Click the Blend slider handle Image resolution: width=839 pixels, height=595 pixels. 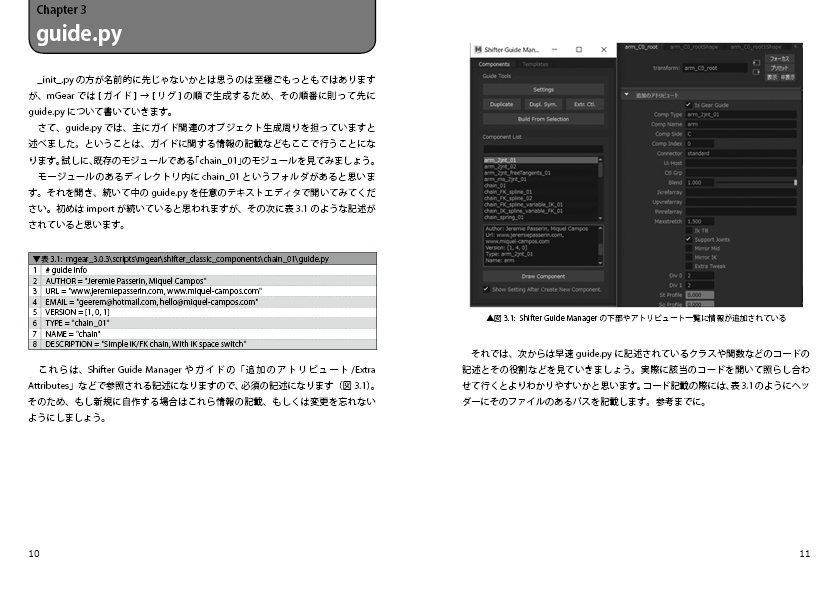(795, 182)
